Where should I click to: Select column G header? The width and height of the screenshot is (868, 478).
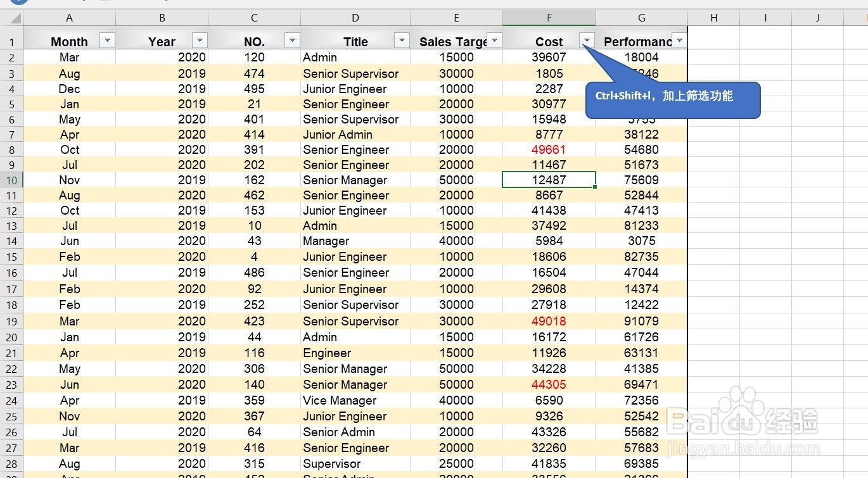tap(641, 18)
